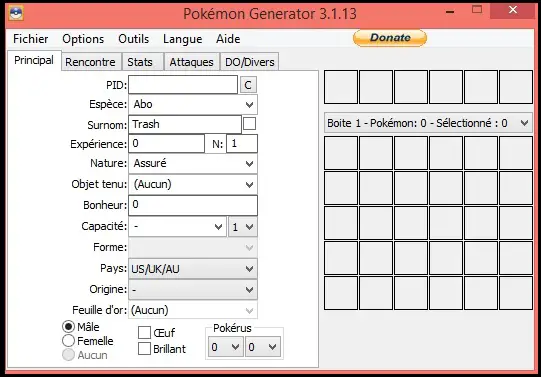The width and height of the screenshot is (541, 377).
Task: Select the bottom-right slot in Boite 1 grid
Action: click(x=516, y=293)
